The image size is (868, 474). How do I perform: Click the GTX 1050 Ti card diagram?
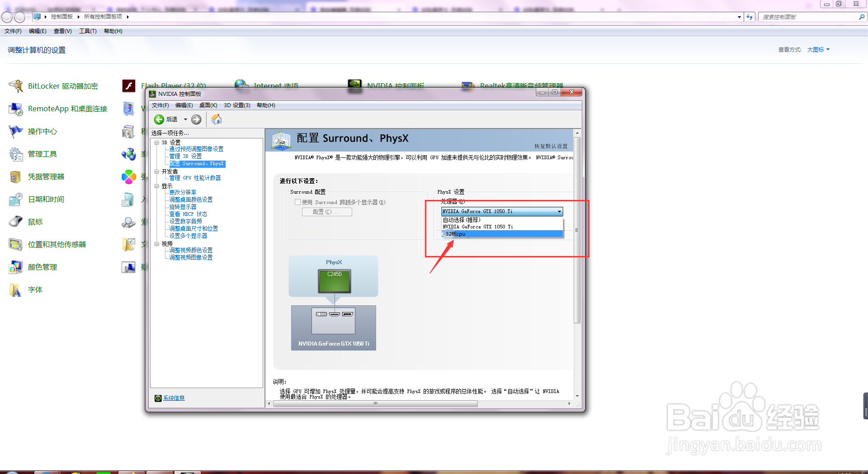(334, 327)
